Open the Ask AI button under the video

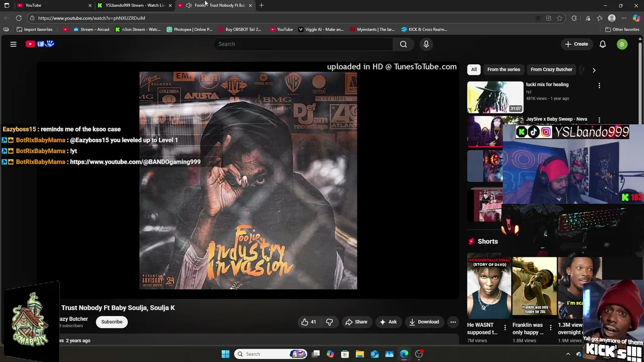click(388, 322)
